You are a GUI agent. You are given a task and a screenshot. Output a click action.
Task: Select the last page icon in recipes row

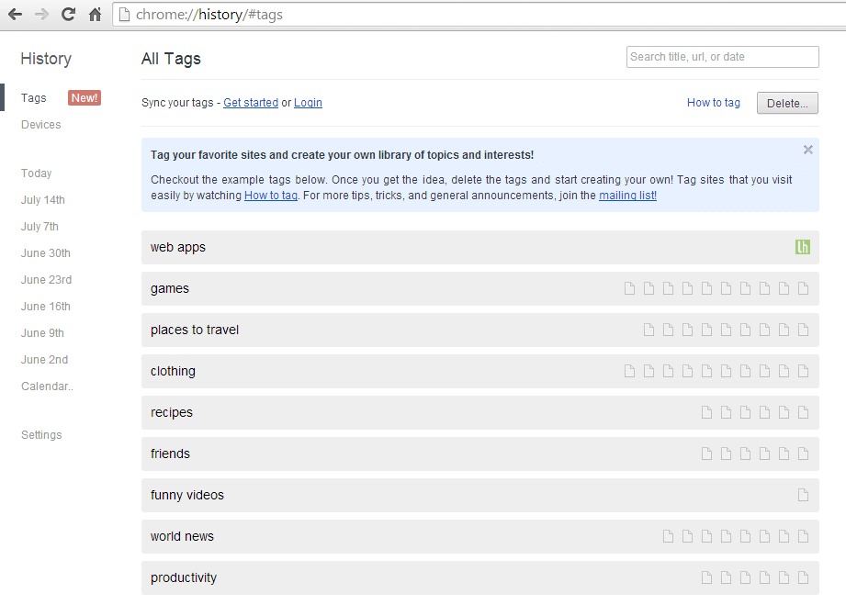[803, 411]
